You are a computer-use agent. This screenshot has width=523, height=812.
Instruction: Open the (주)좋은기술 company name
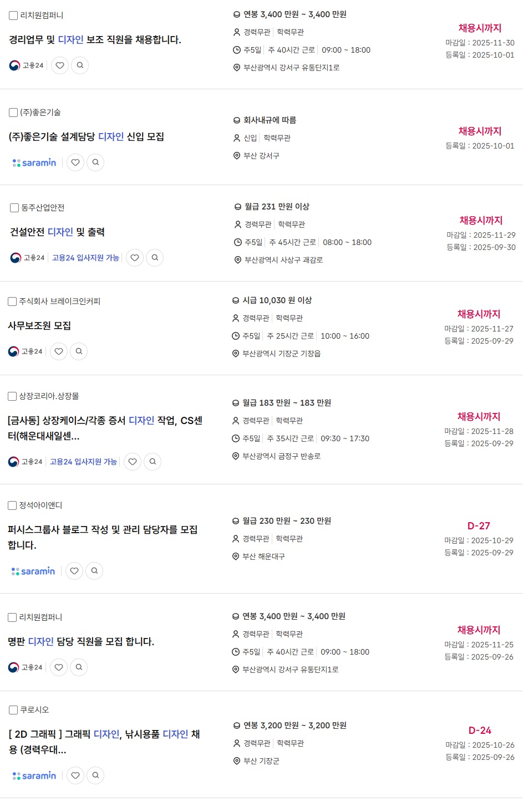coord(40,113)
